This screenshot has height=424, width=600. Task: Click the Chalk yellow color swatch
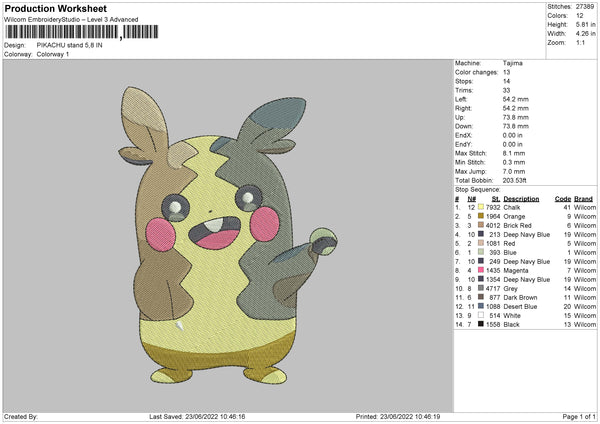[x=481, y=207]
